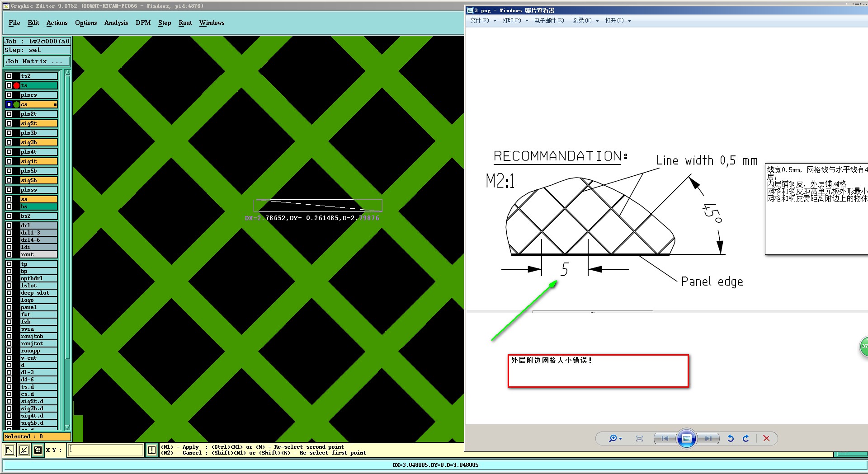
Task: Toggle checkbox for layer panel
Action: 9,307
